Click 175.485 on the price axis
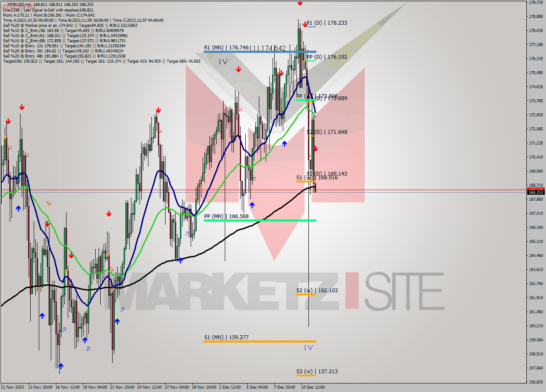The width and height of the screenshot is (546, 392). click(536, 73)
